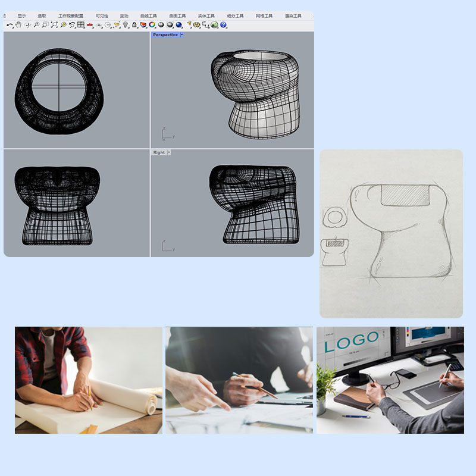Expand the Perspective viewport dropdown arrow
This screenshot has height=476, width=476.
(x=181, y=35)
